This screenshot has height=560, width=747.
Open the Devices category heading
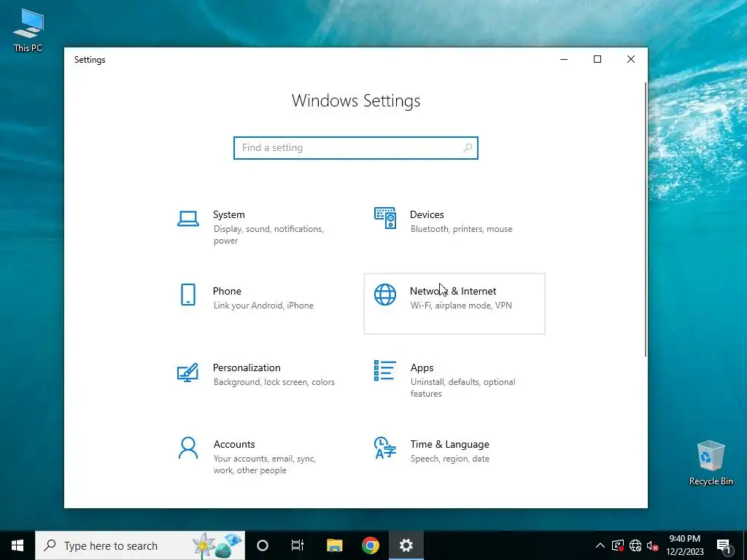pyautogui.click(x=427, y=215)
